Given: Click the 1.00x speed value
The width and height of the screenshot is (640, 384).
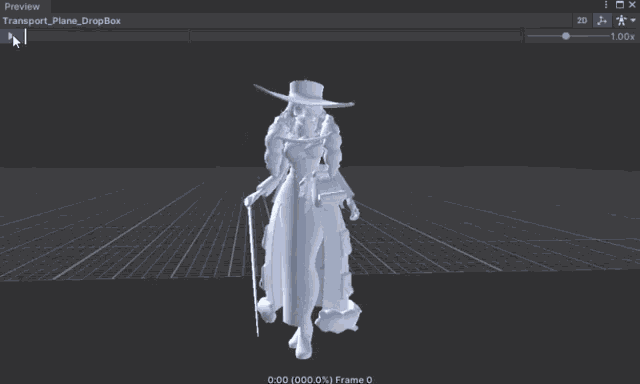Looking at the screenshot, I should coord(622,36).
